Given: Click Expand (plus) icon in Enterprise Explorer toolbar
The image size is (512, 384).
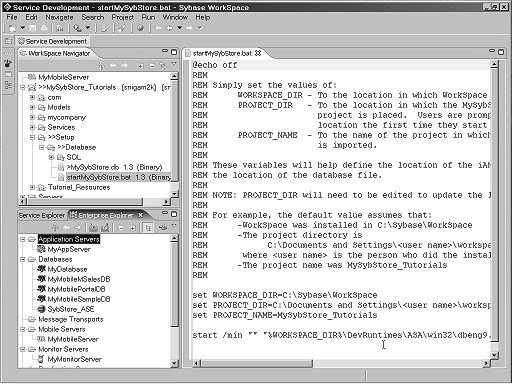Looking at the screenshot, I should [x=133, y=228].
